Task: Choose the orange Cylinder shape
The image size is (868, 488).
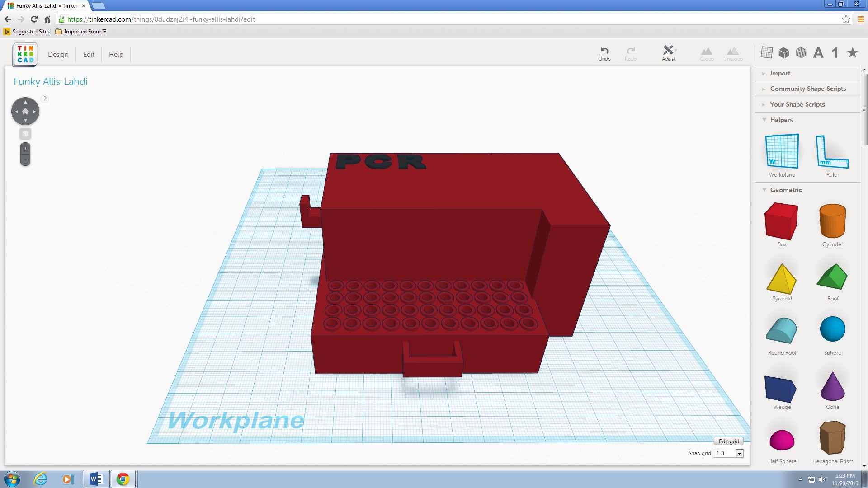Action: pyautogui.click(x=832, y=221)
